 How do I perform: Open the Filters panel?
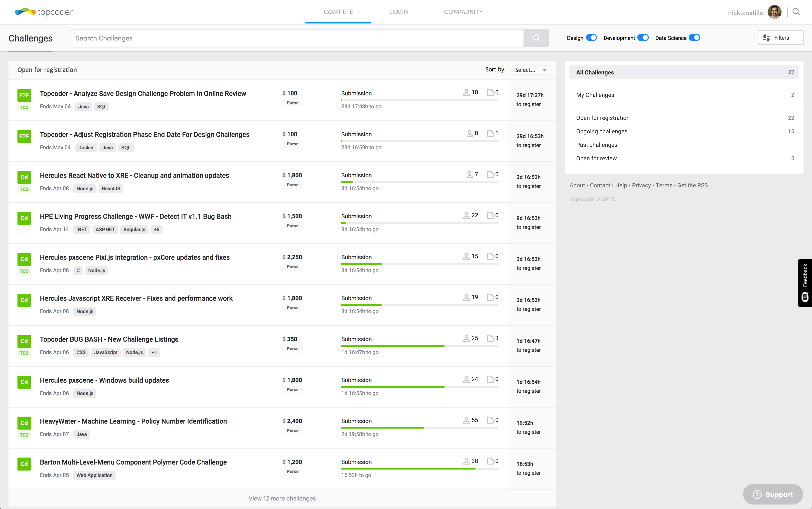(x=780, y=38)
